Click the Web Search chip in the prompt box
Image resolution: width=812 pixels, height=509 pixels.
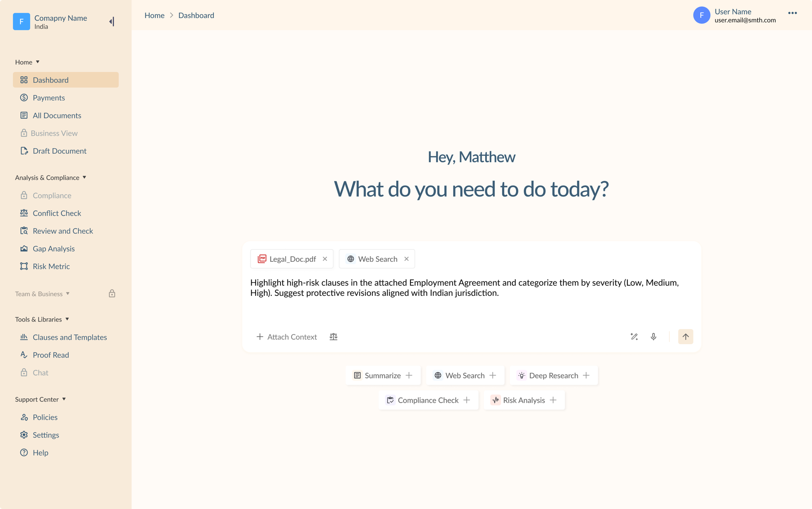377,259
